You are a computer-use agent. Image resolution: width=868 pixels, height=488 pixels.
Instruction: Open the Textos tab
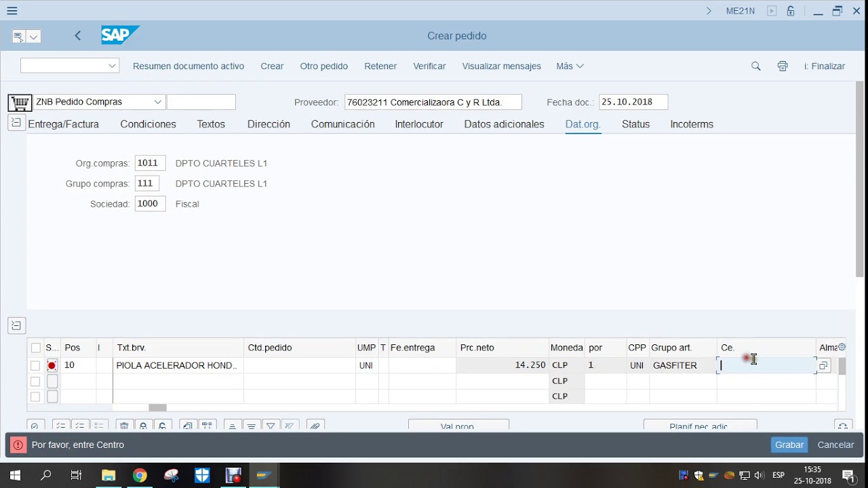tap(211, 124)
